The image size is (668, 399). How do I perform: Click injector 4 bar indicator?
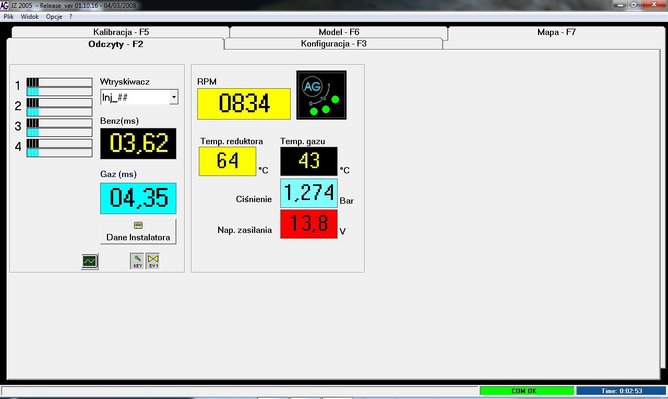59,148
